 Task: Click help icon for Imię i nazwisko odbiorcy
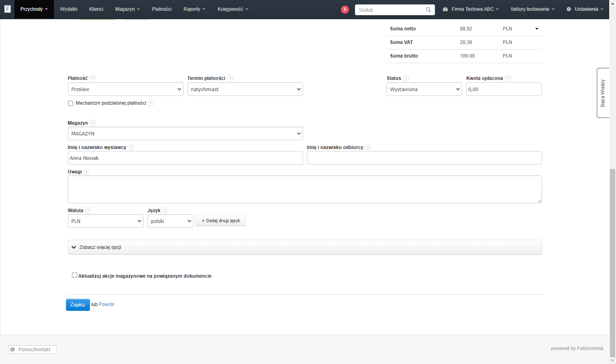[x=368, y=147]
